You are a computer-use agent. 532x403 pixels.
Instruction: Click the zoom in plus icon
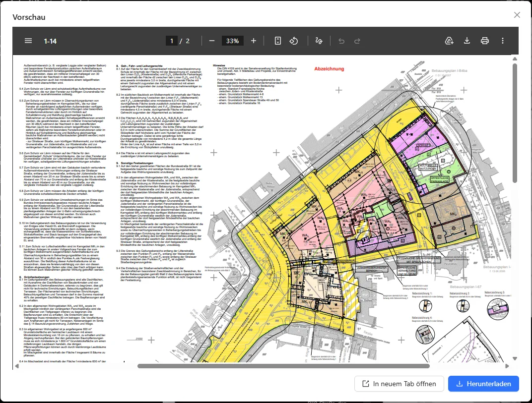[x=254, y=41]
